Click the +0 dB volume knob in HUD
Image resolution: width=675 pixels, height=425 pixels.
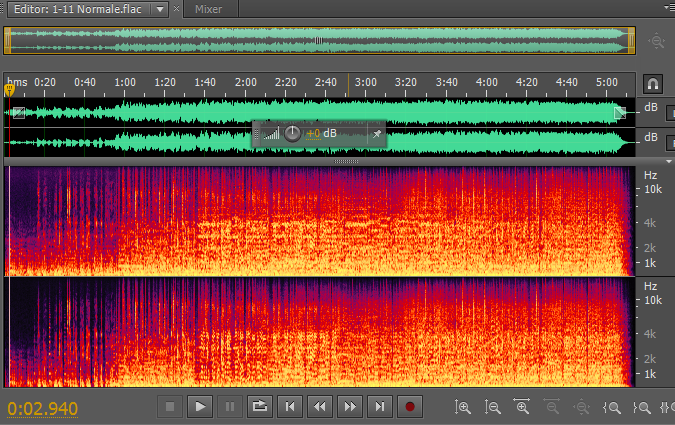[x=292, y=133]
